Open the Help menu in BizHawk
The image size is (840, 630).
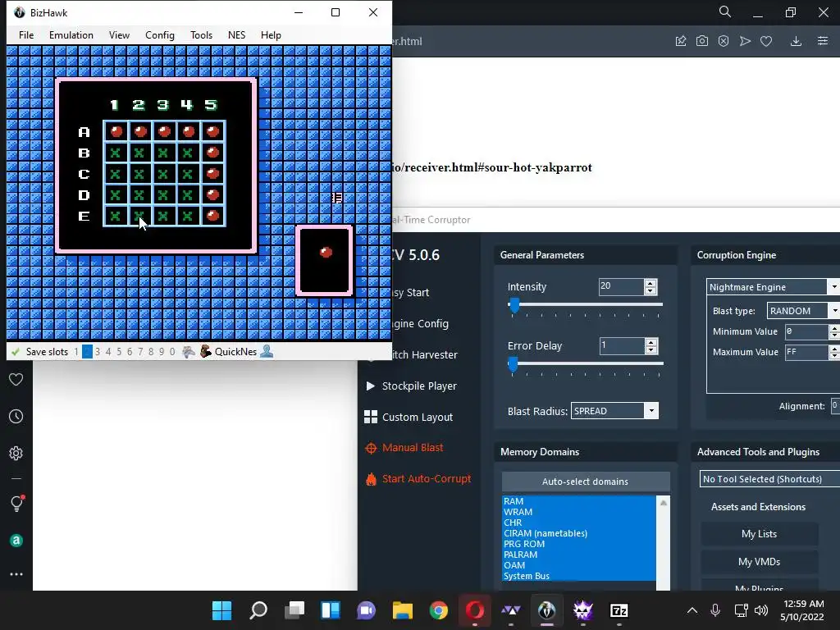tap(271, 34)
